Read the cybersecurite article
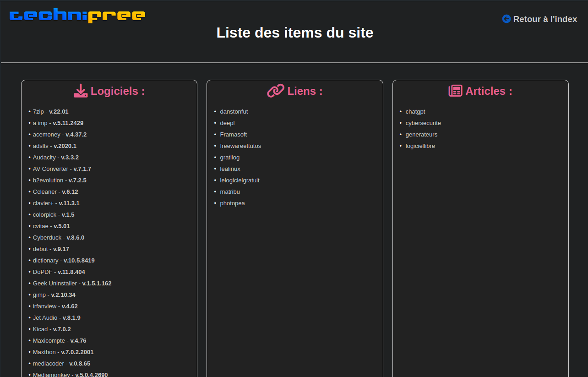The height and width of the screenshot is (377, 588). [x=423, y=123]
